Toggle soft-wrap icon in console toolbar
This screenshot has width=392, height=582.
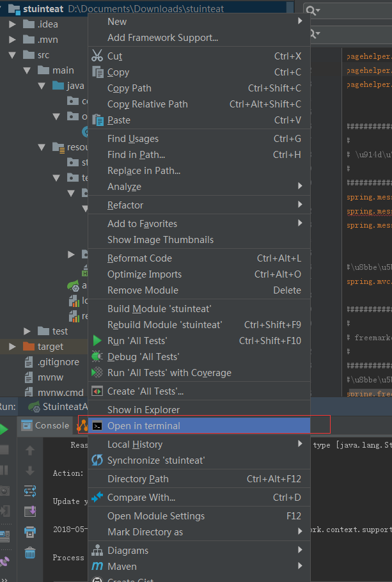click(30, 491)
